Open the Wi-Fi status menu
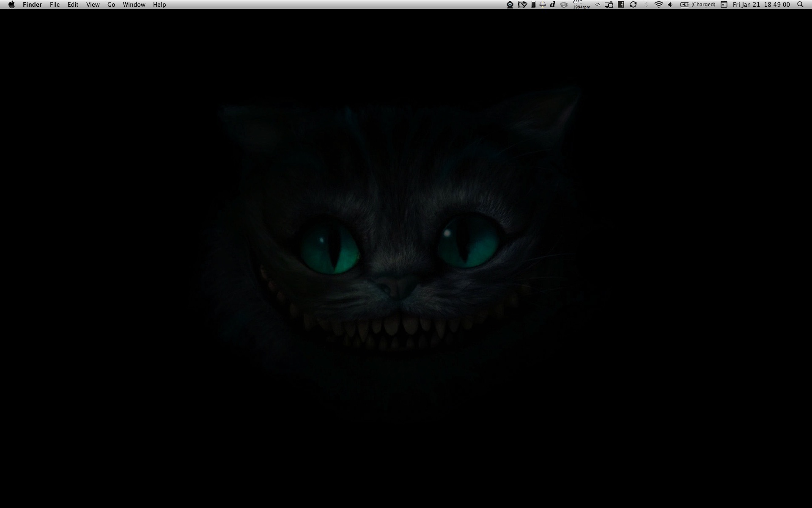Image resolution: width=812 pixels, height=508 pixels. pyautogui.click(x=658, y=5)
